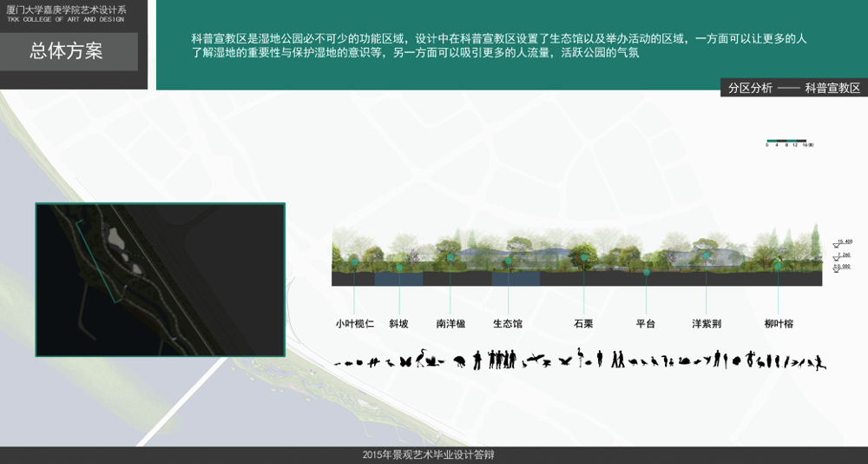Click the dark site location map thumbnail

161,280
